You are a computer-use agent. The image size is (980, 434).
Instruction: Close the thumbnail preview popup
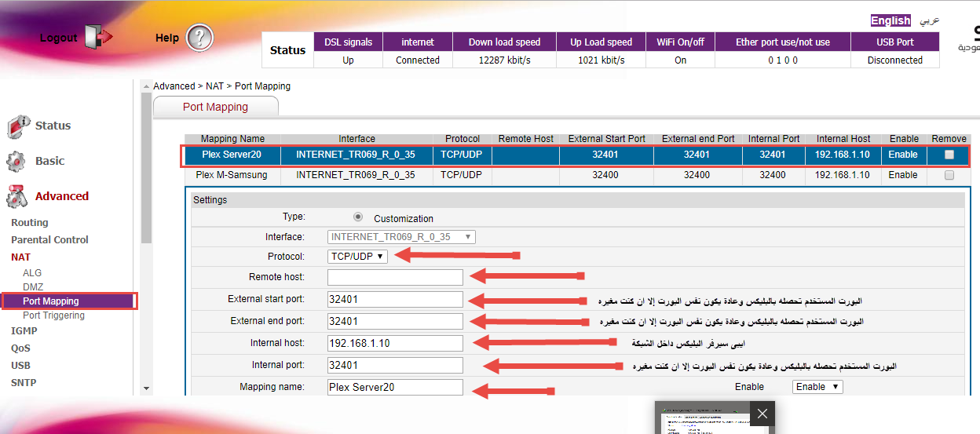click(762, 414)
